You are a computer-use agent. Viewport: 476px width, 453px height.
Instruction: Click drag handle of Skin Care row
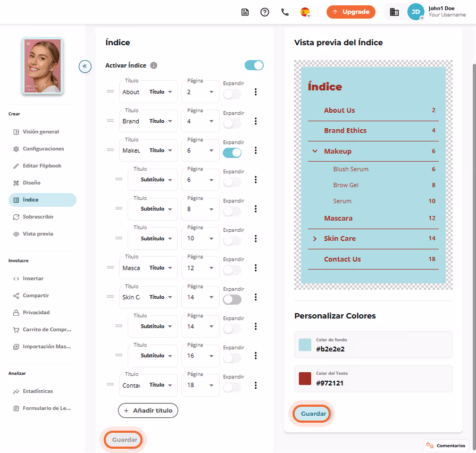tap(111, 297)
